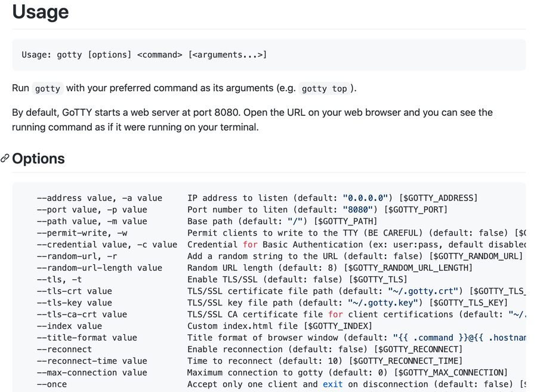This screenshot has height=392, width=537.
Task: Click the "--index value" option
Action: click(x=70, y=326)
